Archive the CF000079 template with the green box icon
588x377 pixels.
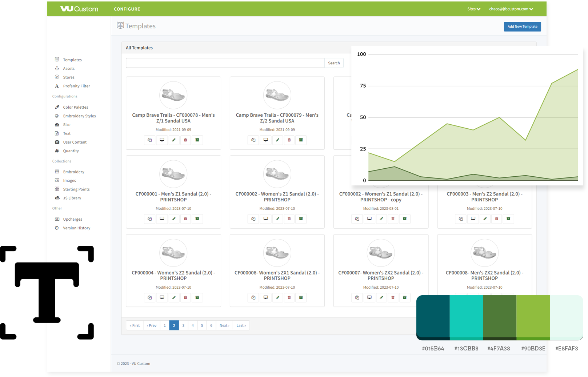301,140
